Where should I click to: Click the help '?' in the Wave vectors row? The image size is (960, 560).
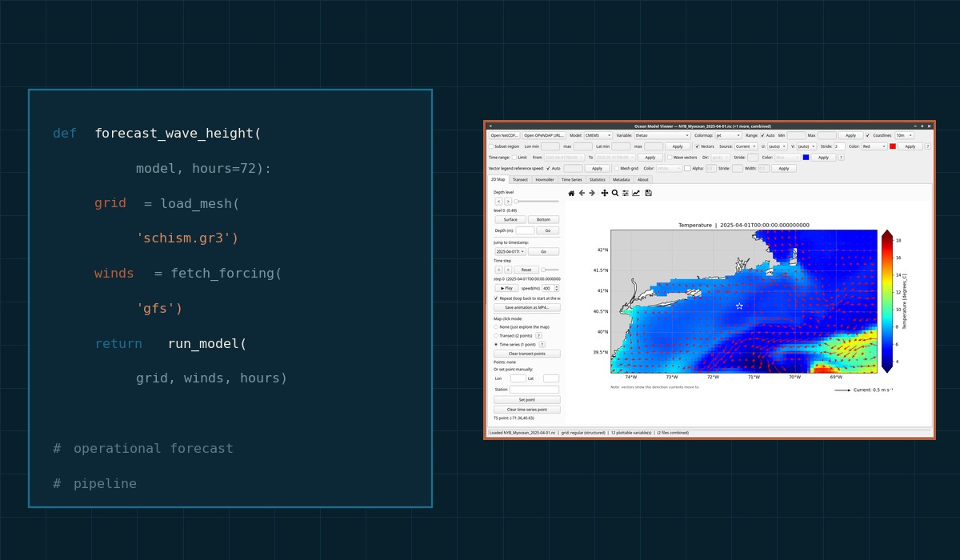tap(841, 158)
